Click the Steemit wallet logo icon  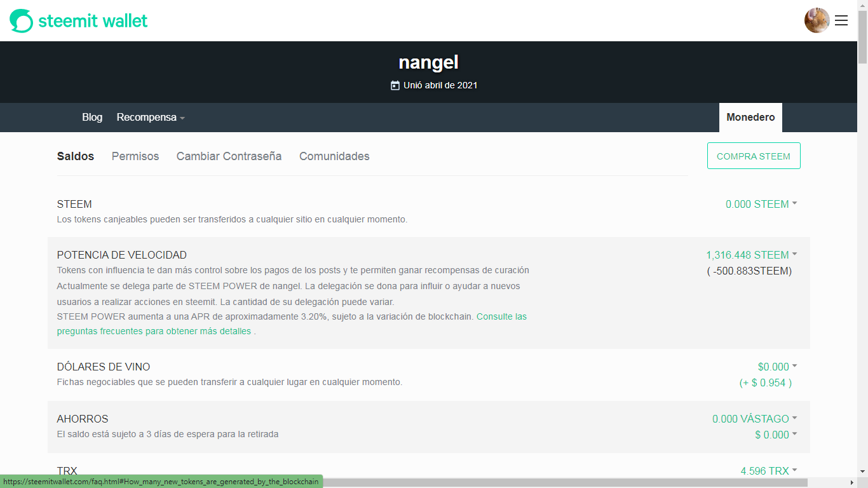(21, 21)
